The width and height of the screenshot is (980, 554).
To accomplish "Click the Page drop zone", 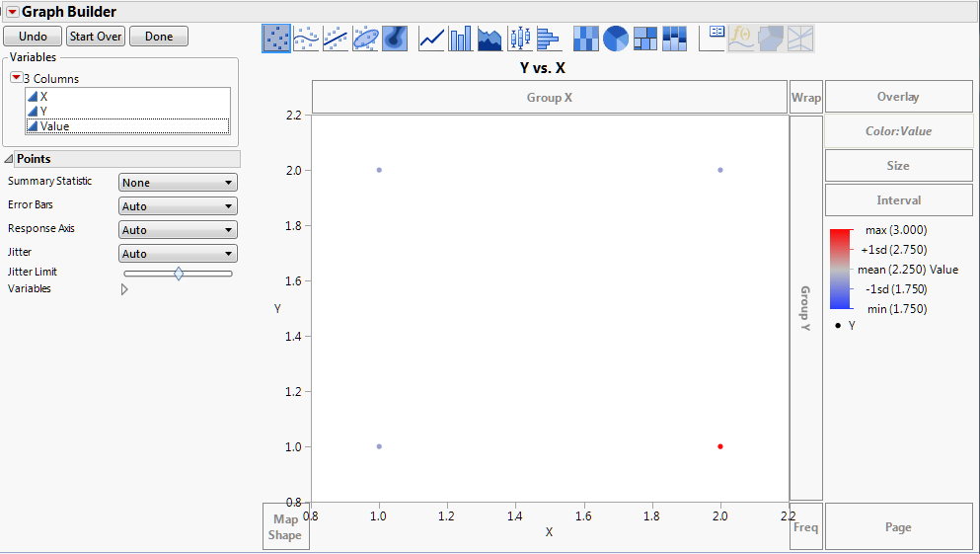I will click(x=899, y=526).
